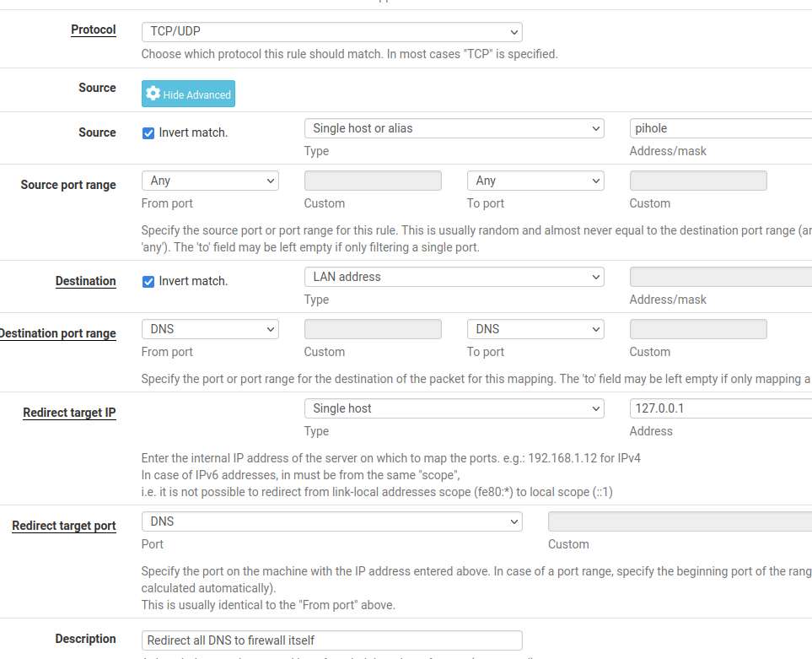Open the Protocol TCP/UDP dropdown
The height and width of the screenshot is (659, 812).
(331, 32)
